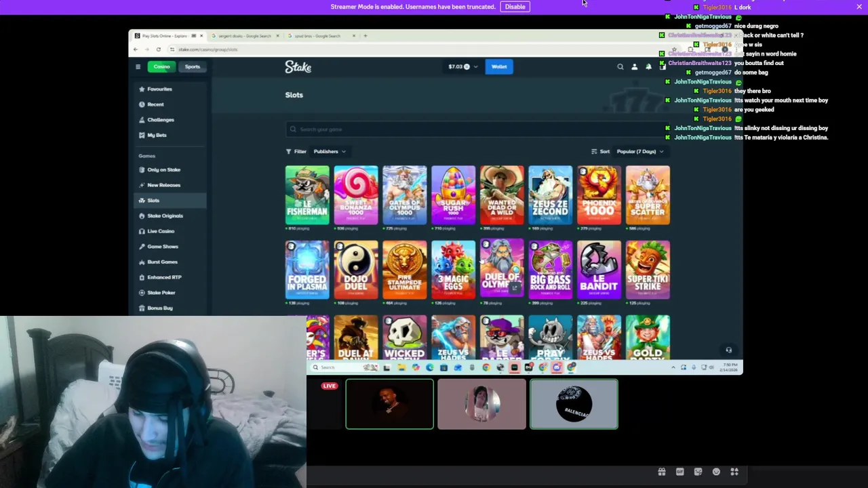868x488 pixels.
Task: Click the Game Shows icon in sidebar
Action: pyautogui.click(x=142, y=247)
